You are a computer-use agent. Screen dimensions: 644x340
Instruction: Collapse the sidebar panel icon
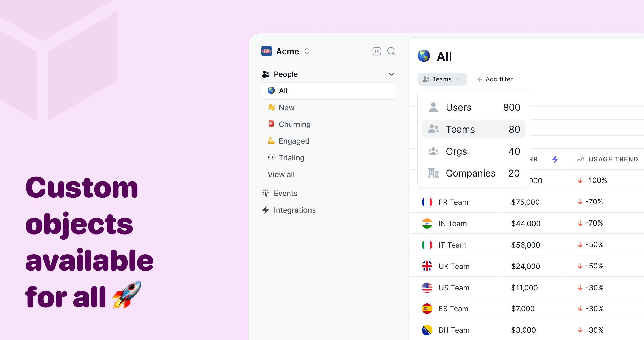(377, 51)
